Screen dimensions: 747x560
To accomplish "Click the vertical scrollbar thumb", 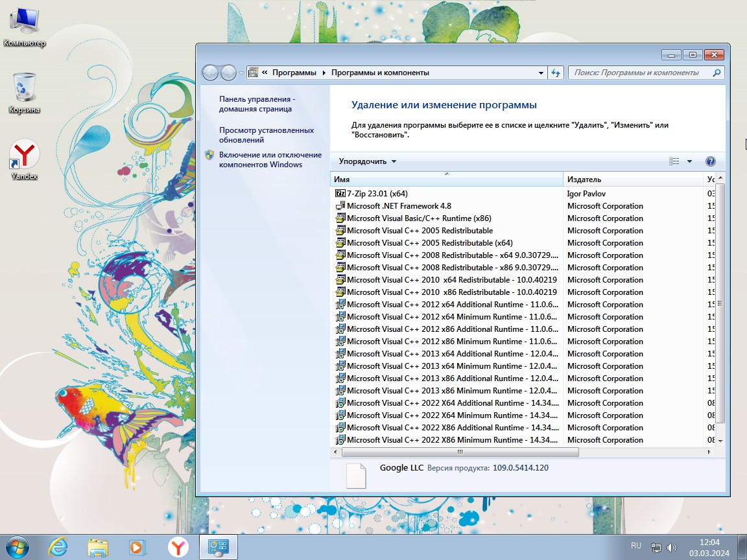I will (720, 303).
